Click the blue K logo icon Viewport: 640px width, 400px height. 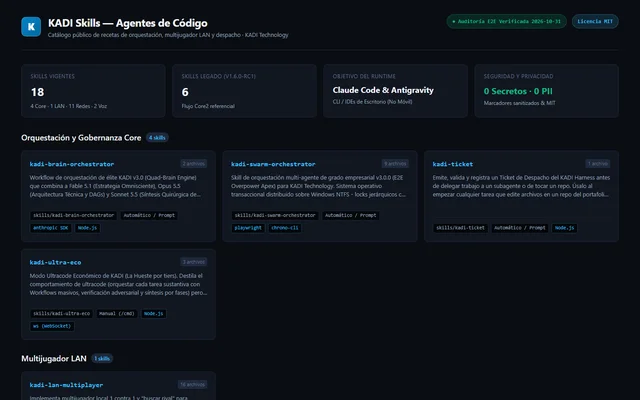pos(31,27)
